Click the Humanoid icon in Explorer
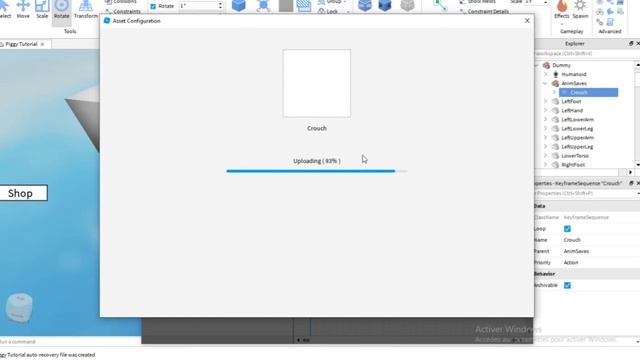 point(556,74)
